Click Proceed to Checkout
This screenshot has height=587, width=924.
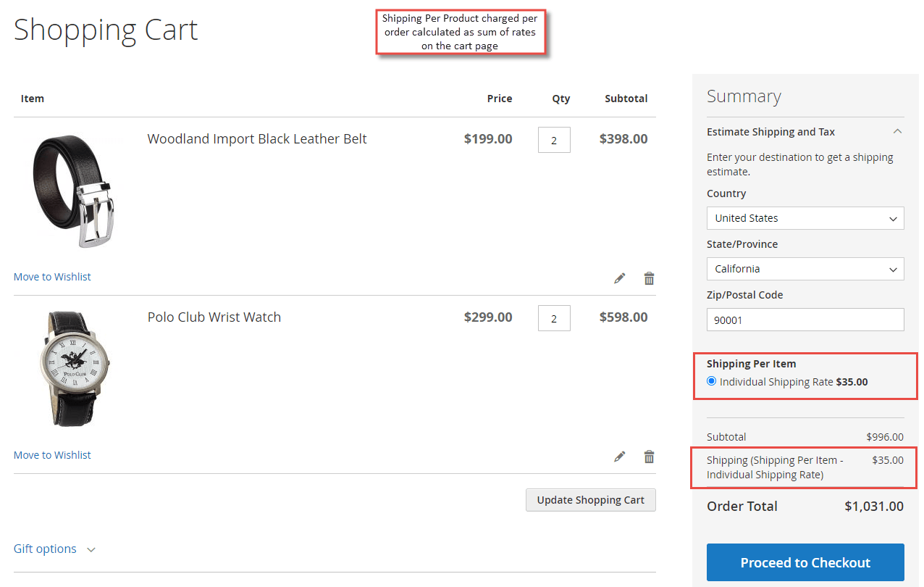805,562
